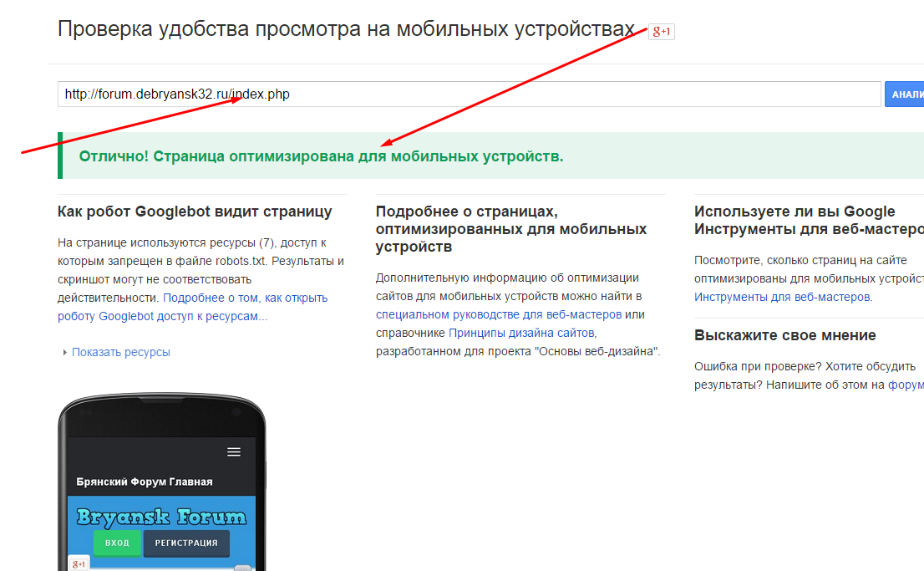Click the URL input field with forum.debryansk32.ru

[x=469, y=94]
